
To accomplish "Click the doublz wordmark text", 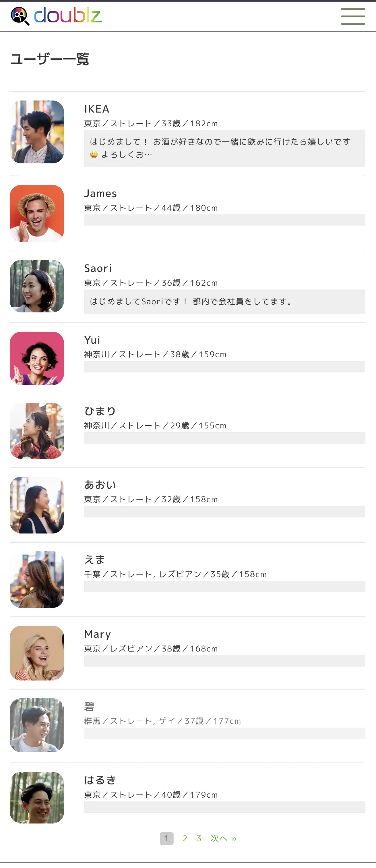I will pyautogui.click(x=68, y=16).
